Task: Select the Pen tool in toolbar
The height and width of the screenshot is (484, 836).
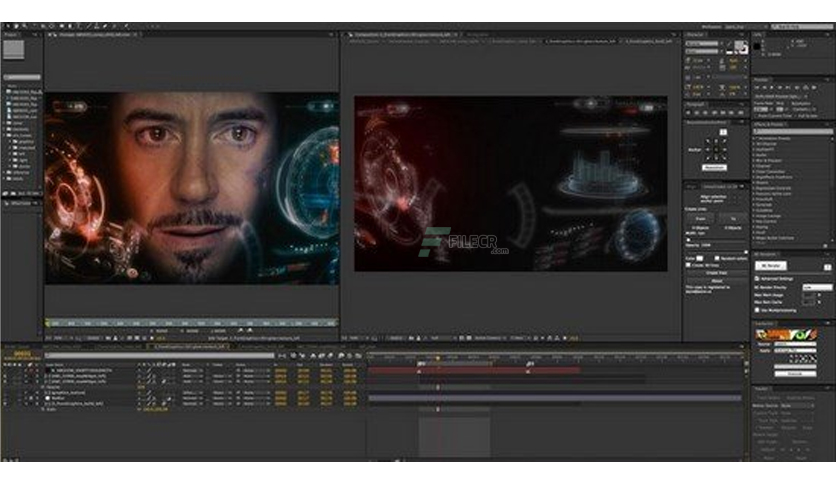Action: (x=70, y=26)
